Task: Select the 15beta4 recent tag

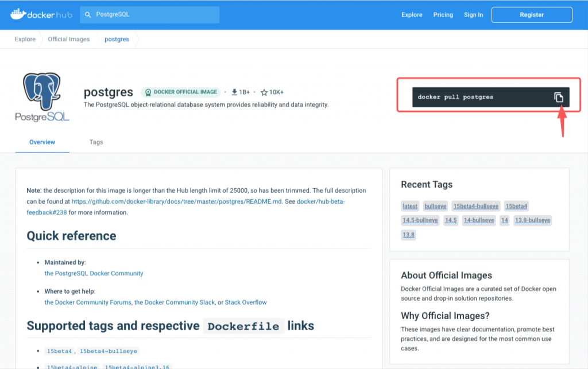Action: (516, 206)
